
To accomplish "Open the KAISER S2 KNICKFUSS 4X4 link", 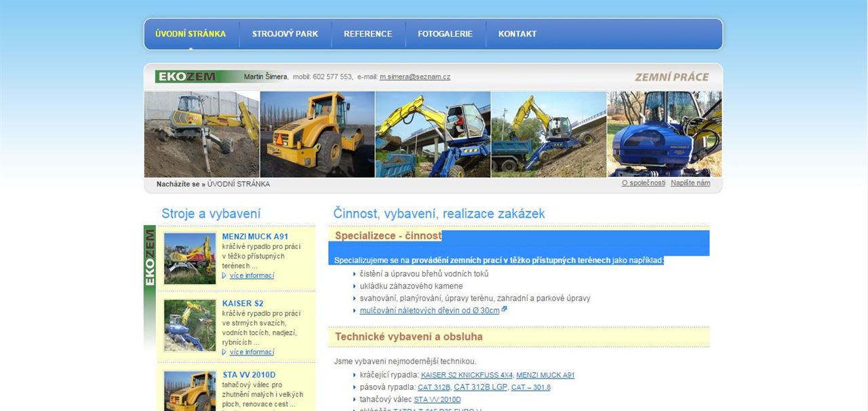I will (467, 375).
